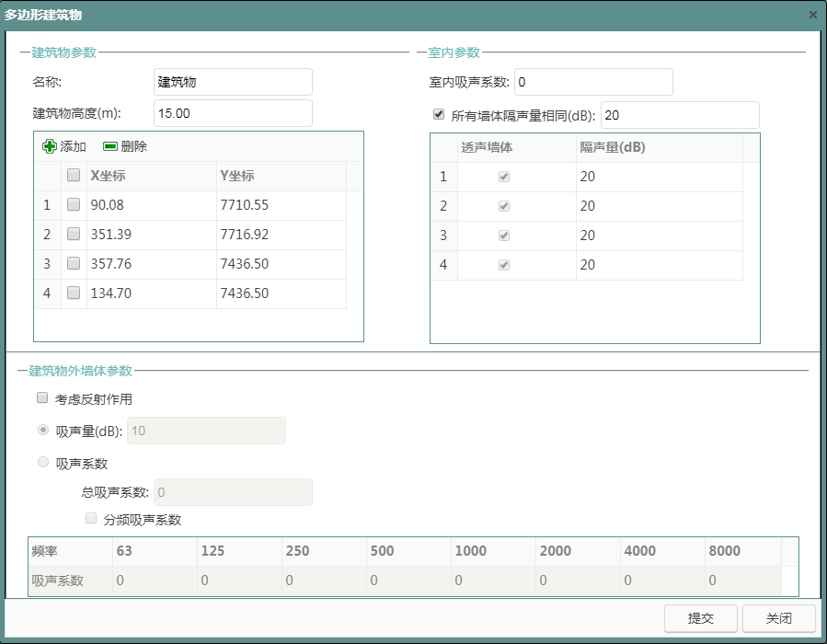Select the checkbox for row 3 coordinates
Viewport: 827px width, 644px height.
pyautogui.click(x=74, y=264)
